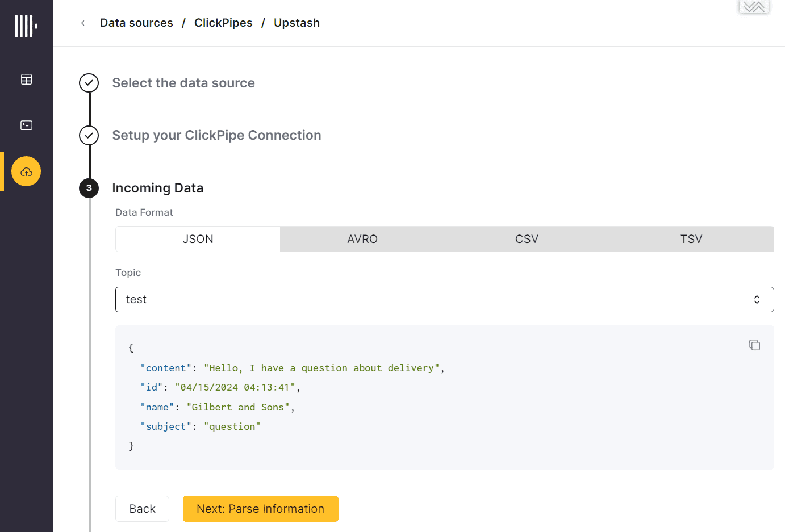This screenshot has height=532, width=785.
Task: Open the ClickPipes breadcrumb link
Action: coord(223,23)
